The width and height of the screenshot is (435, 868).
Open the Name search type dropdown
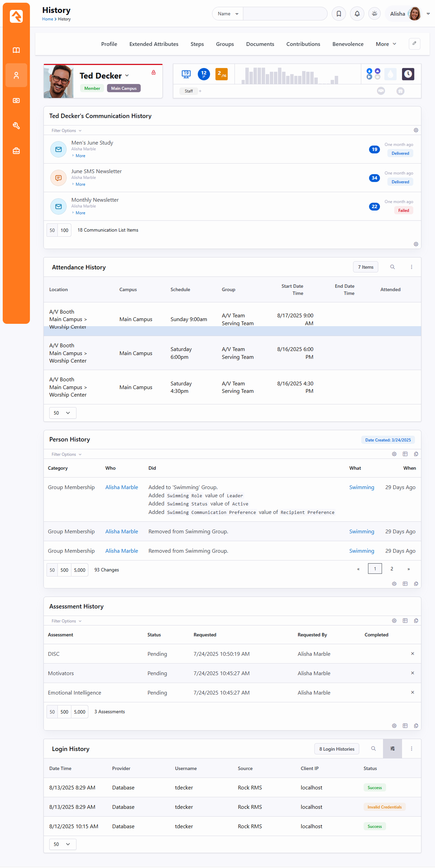click(228, 14)
